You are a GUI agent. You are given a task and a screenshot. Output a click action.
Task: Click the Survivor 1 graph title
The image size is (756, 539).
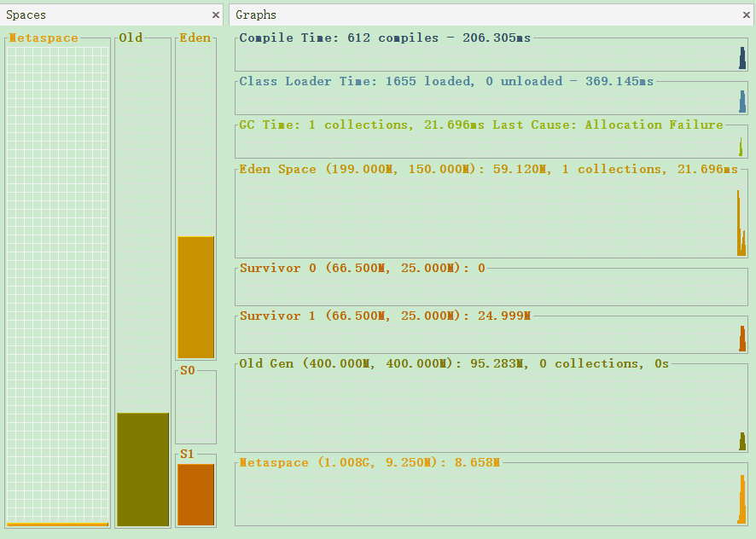pyautogui.click(x=385, y=316)
